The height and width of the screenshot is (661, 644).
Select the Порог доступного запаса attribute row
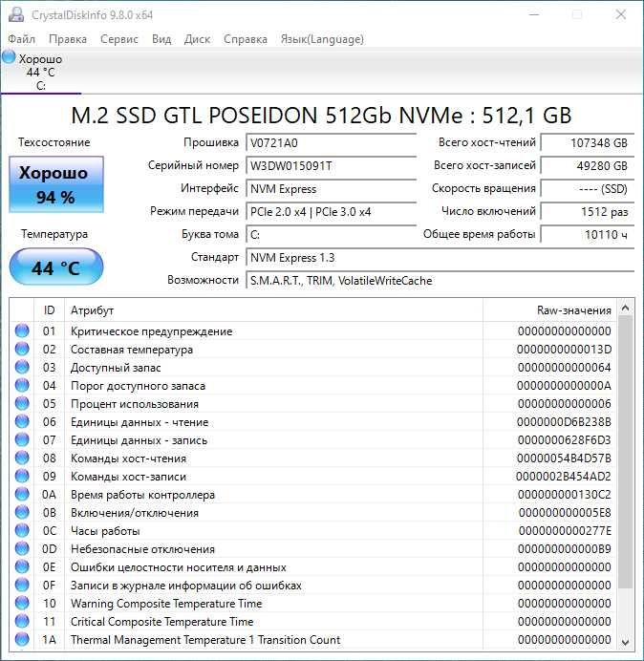(x=313, y=385)
